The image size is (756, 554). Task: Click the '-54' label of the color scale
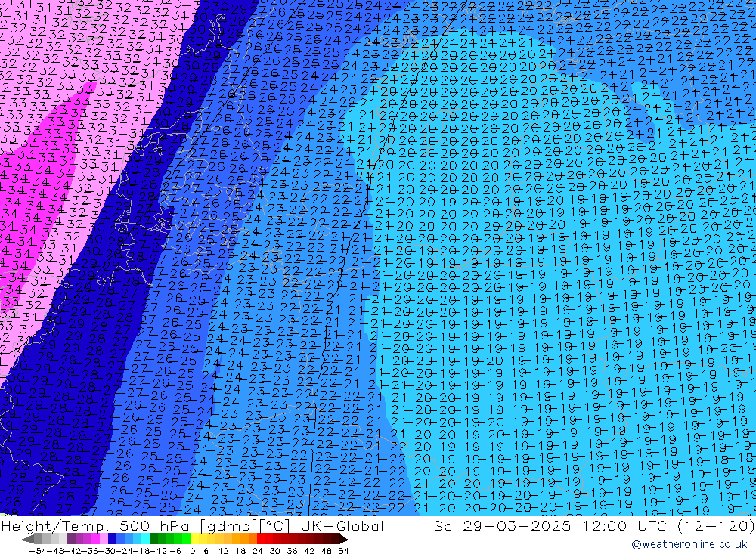tap(38, 551)
